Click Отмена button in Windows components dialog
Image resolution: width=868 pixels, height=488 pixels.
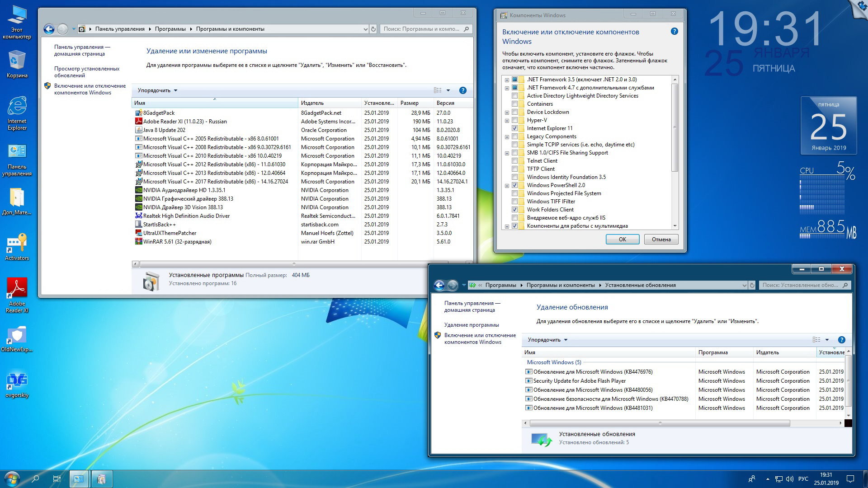660,239
